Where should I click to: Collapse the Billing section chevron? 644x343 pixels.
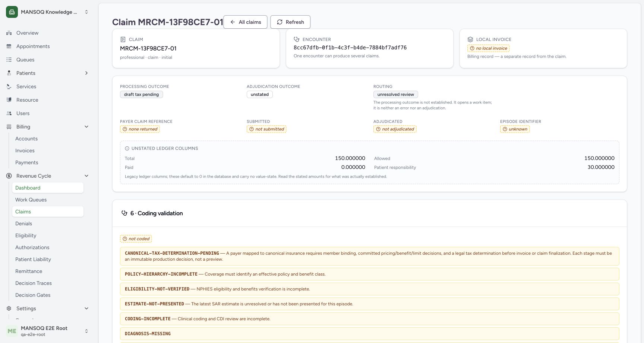tap(86, 127)
